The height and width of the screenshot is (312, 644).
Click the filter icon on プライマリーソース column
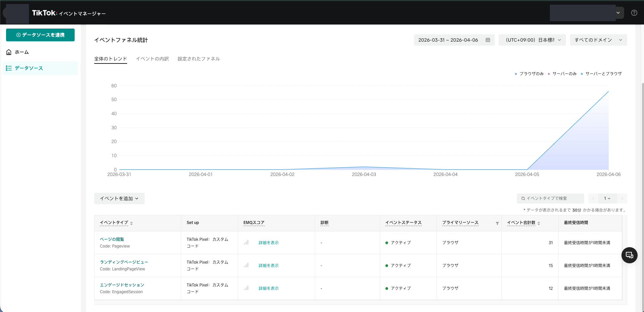pyautogui.click(x=497, y=223)
